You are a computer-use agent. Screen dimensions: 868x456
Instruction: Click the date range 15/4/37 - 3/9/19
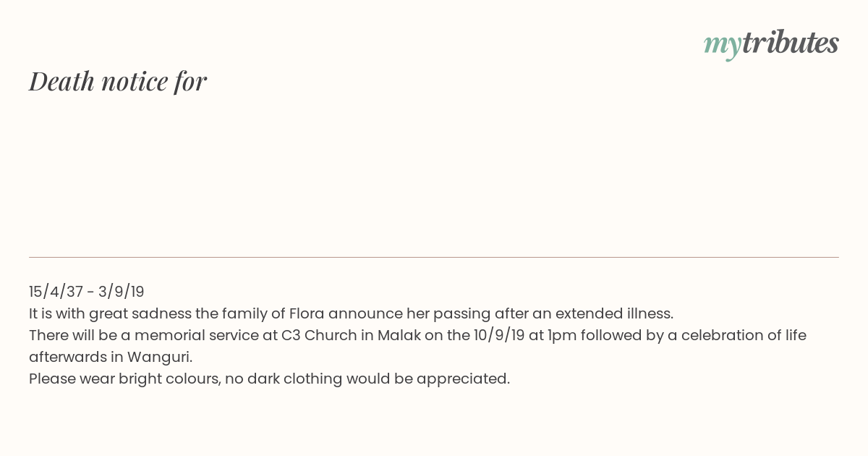click(x=87, y=292)
